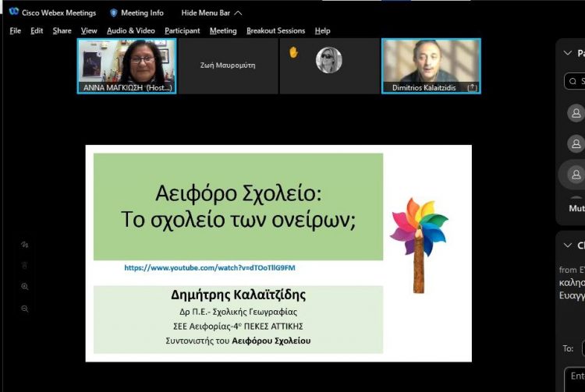Viewport: 585px width, 392px height.
Task: Click Hide Menu Bar
Action: click(211, 13)
